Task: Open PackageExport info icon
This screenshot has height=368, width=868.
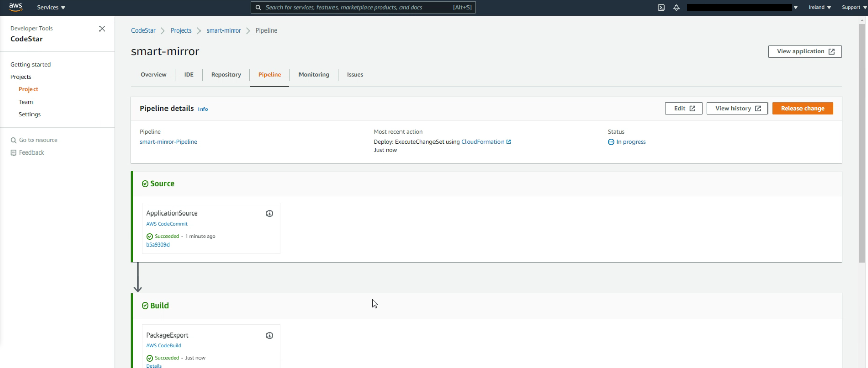Action: coord(270,335)
